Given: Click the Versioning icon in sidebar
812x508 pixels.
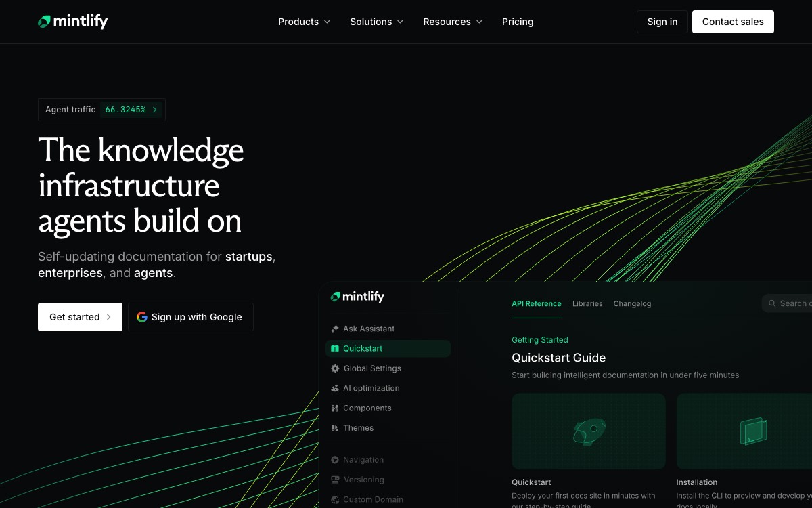Looking at the screenshot, I should click(335, 480).
